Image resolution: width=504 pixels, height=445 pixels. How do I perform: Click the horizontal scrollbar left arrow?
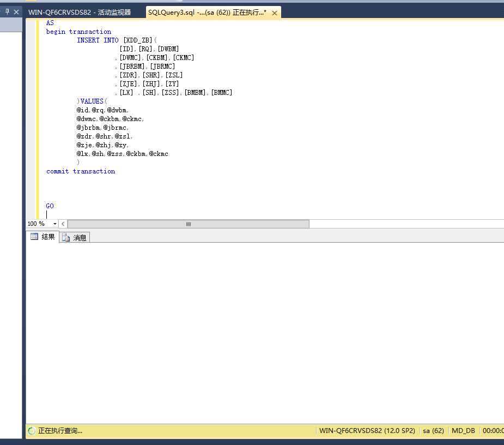(63, 224)
